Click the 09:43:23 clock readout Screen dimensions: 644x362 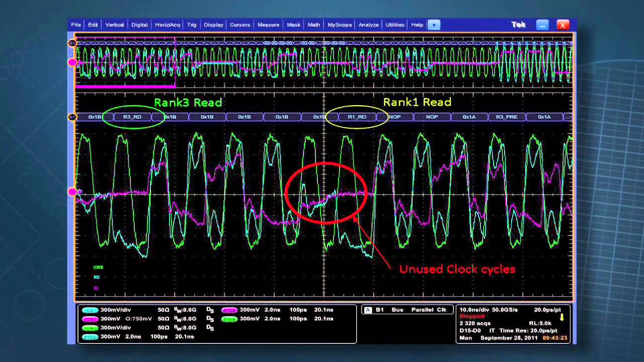click(555, 338)
